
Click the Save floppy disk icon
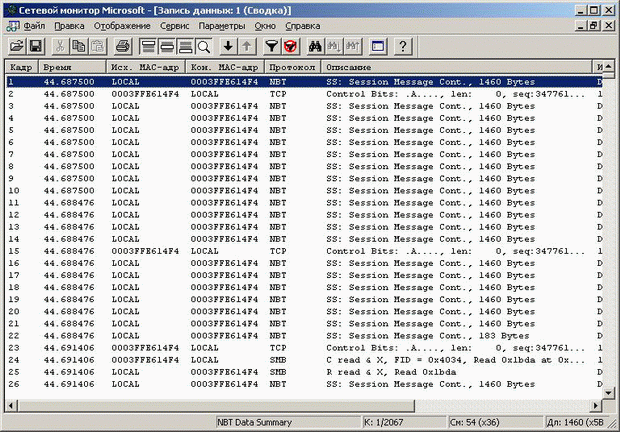point(35,46)
